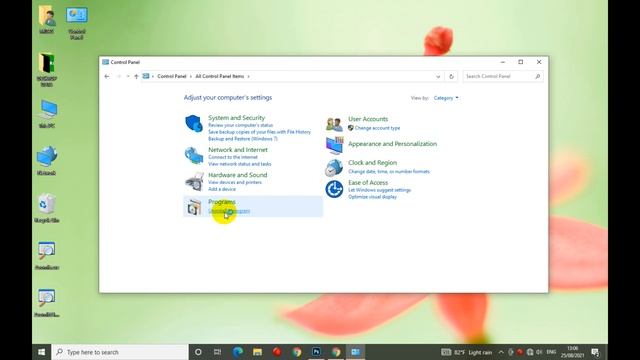The width and height of the screenshot is (640, 360).
Task: Select the This PC desktop icon
Action: (47, 114)
